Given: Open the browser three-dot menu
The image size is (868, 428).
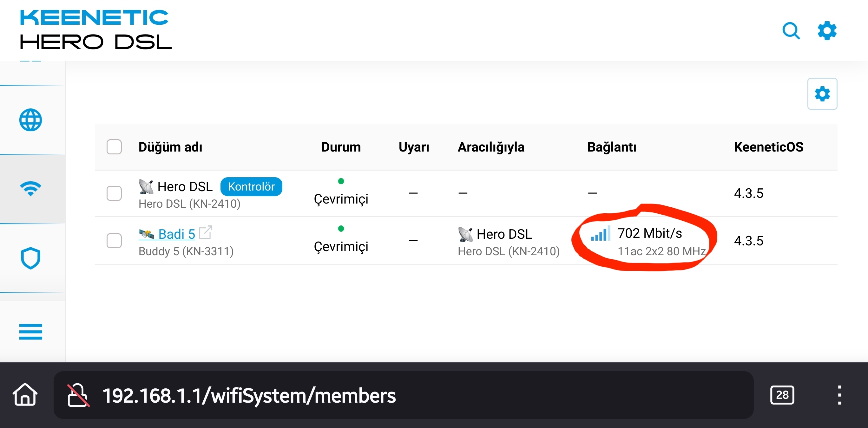Looking at the screenshot, I should (x=839, y=395).
